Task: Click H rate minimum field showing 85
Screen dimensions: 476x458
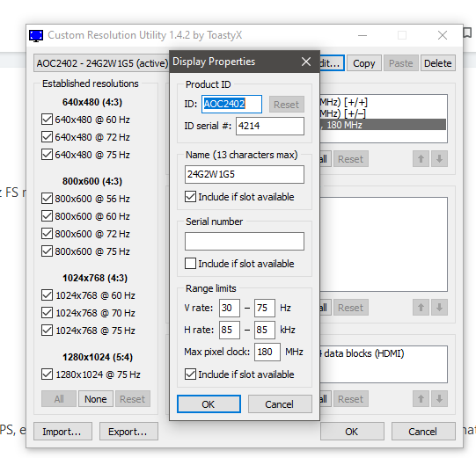Action: point(230,330)
